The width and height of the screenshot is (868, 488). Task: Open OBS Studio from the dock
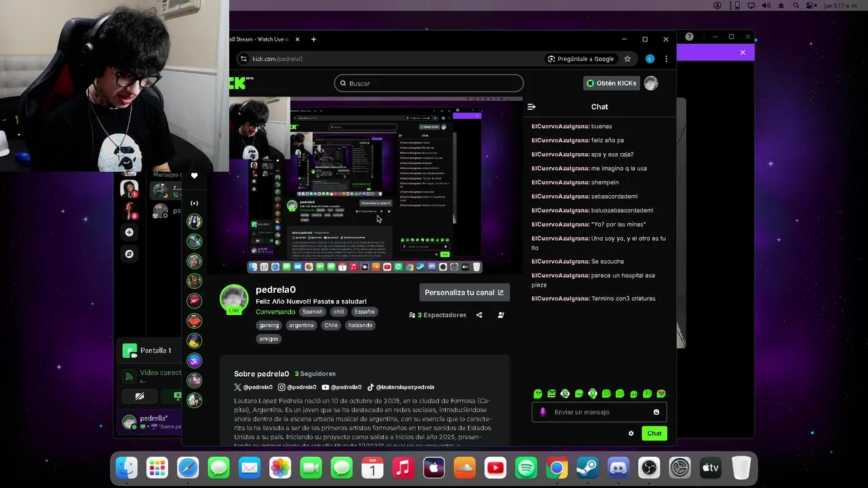coord(649,468)
